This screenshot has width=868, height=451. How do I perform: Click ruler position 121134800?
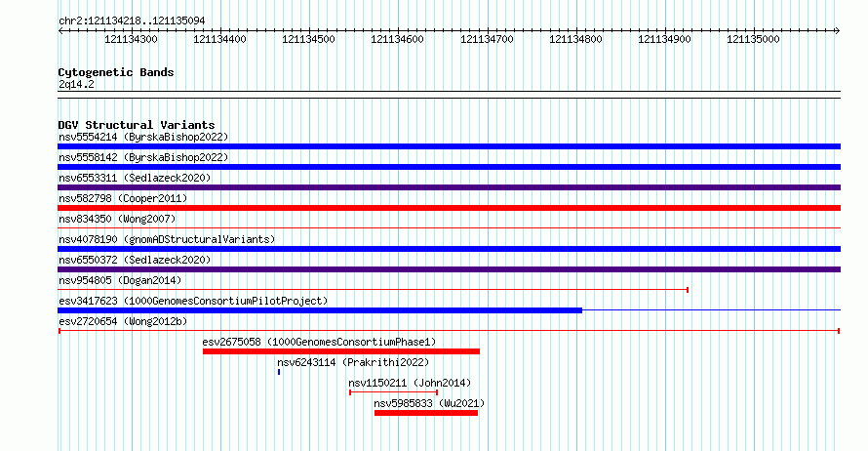point(575,39)
